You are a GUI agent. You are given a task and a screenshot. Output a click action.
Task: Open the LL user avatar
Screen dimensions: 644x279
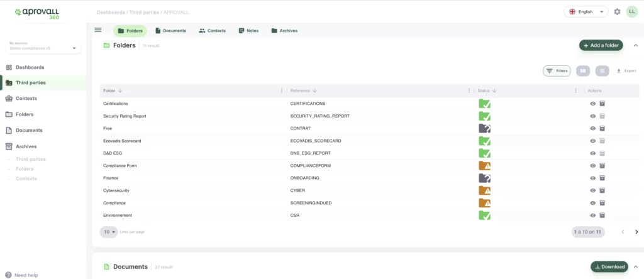coord(631,12)
